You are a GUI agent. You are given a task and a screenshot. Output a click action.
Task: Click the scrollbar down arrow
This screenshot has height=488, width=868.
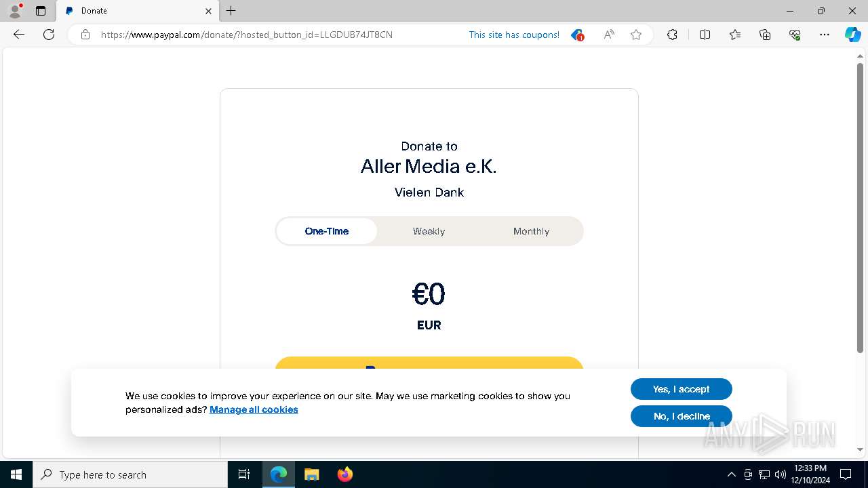(x=861, y=449)
